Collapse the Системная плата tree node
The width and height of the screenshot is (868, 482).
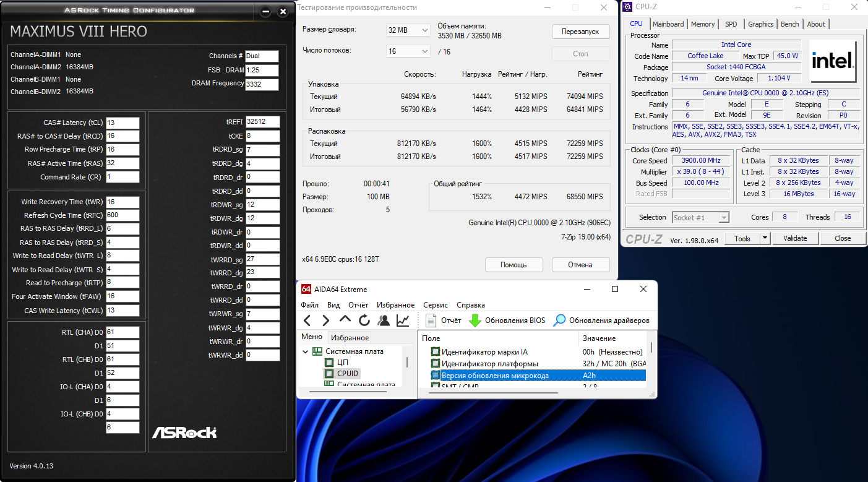(x=305, y=351)
